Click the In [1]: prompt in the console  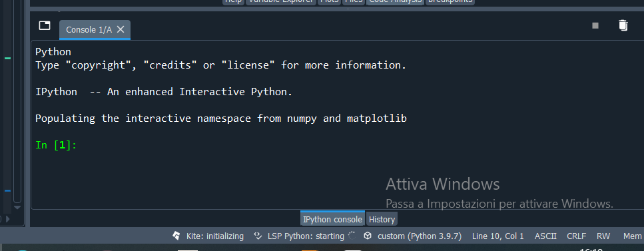click(56, 145)
